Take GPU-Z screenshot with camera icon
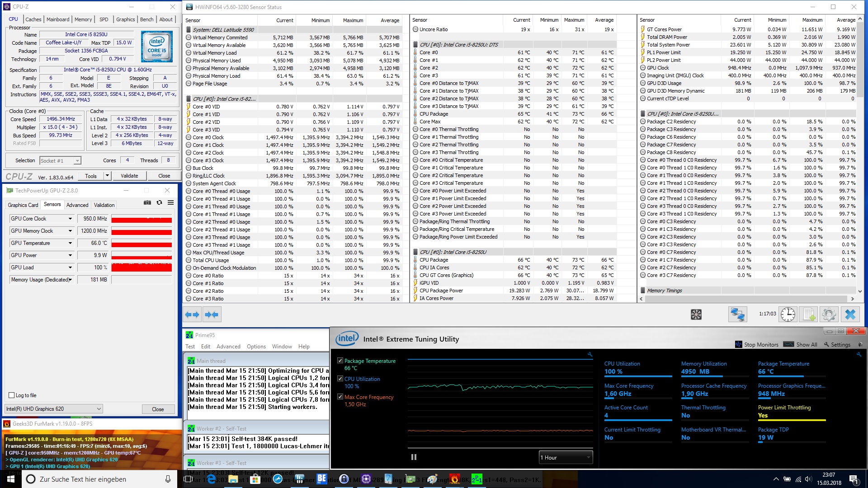Screen dimensions: 868x488 click(147, 203)
